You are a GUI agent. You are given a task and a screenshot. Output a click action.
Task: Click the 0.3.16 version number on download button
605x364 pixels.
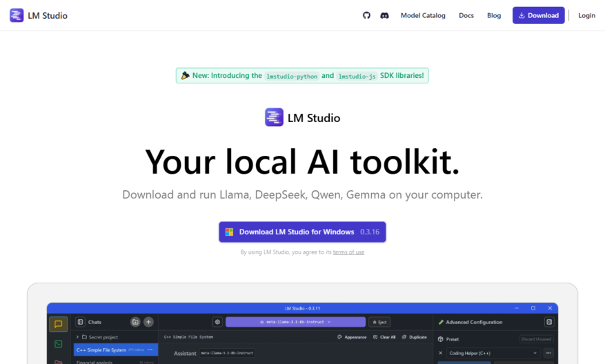(x=370, y=232)
